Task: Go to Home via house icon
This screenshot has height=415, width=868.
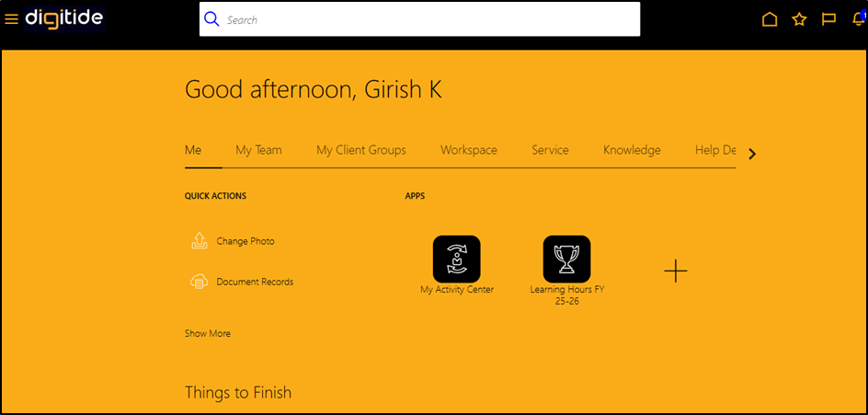Action: coord(770,19)
